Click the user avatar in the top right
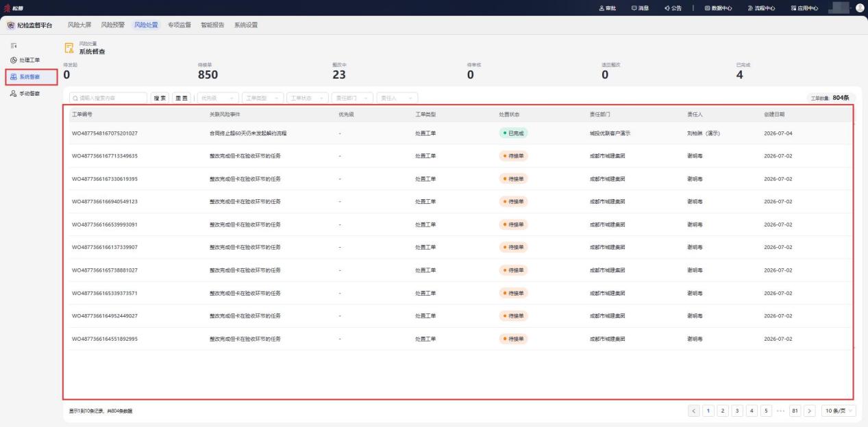The image size is (868, 427). point(859,8)
